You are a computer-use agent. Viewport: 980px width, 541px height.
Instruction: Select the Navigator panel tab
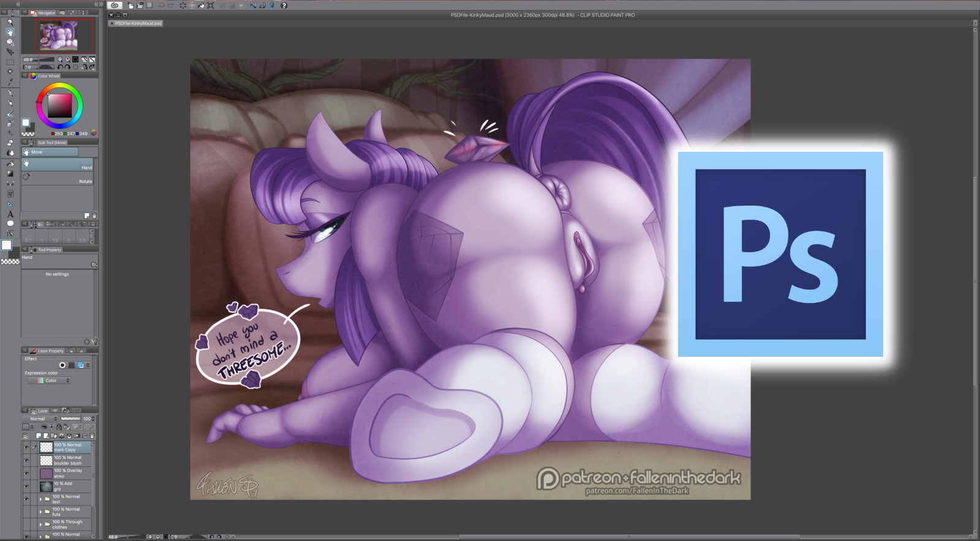[x=43, y=13]
